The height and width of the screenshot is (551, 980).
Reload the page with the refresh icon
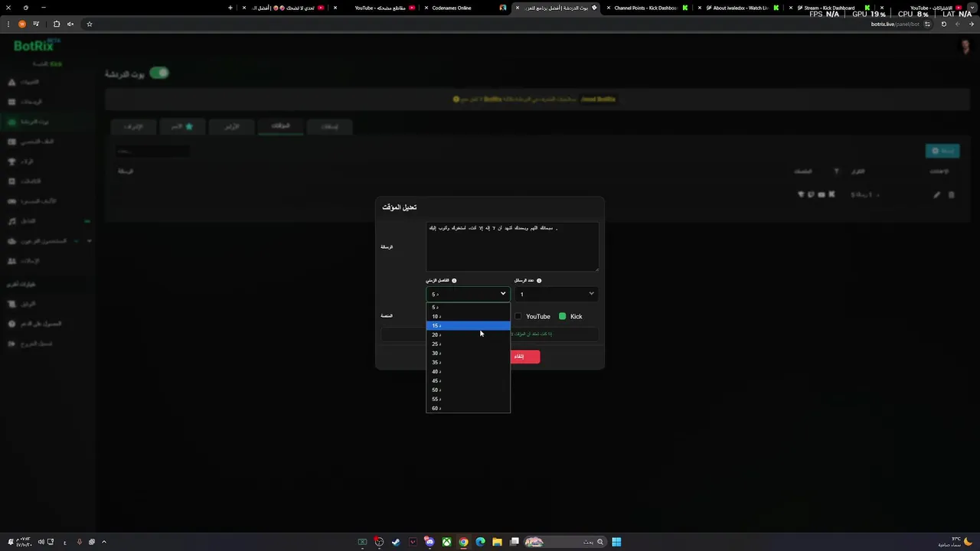[944, 24]
